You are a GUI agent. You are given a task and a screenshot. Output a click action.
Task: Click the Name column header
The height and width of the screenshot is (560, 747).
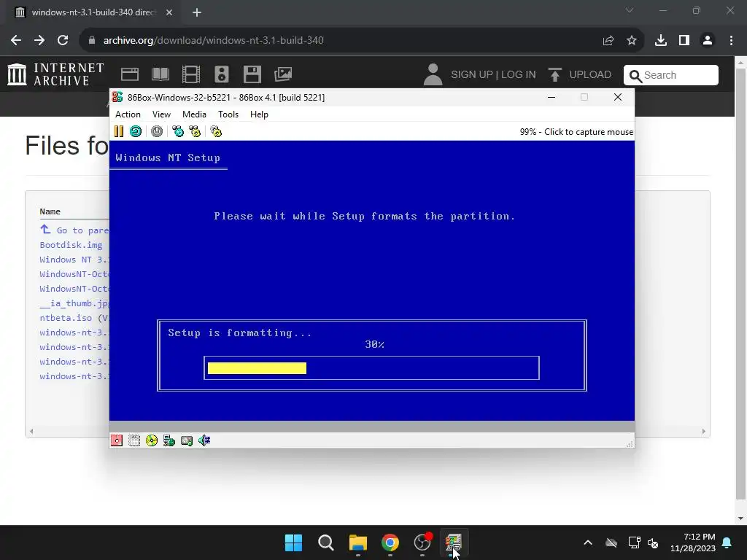click(50, 211)
